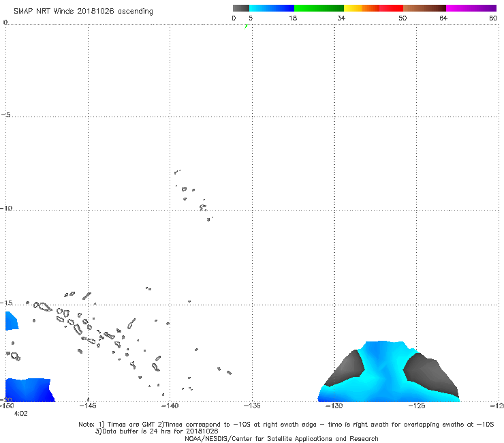Image resolution: width=504 pixels, height=443 pixels.
Task: Click the 'NOAA/NESDIS/Center for Satellite Applications and Research' credit
Action: click(x=281, y=439)
